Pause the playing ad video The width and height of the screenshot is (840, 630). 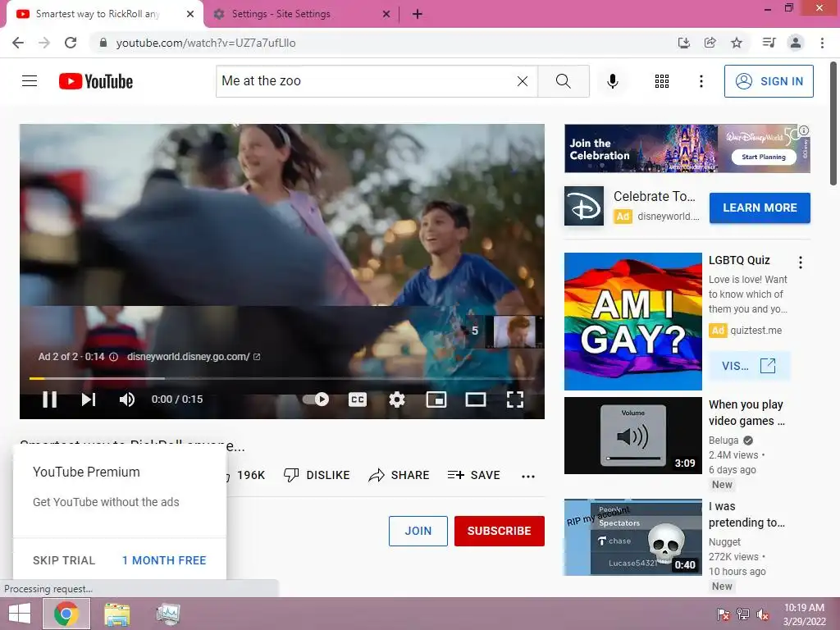pyautogui.click(x=50, y=399)
